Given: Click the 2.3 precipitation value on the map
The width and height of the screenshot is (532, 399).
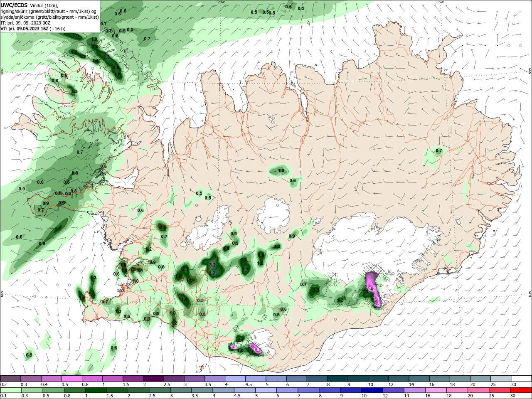Looking at the screenshot, I should click(x=106, y=57).
